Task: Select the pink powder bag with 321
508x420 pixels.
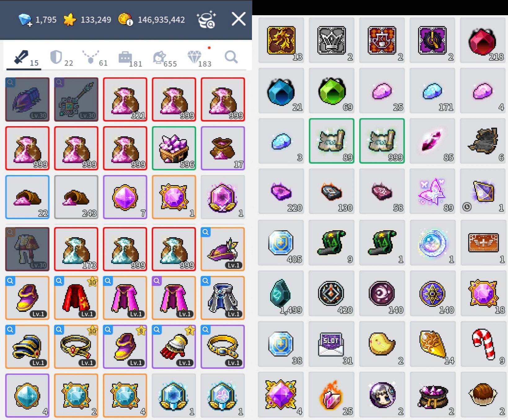Action: 125,99
